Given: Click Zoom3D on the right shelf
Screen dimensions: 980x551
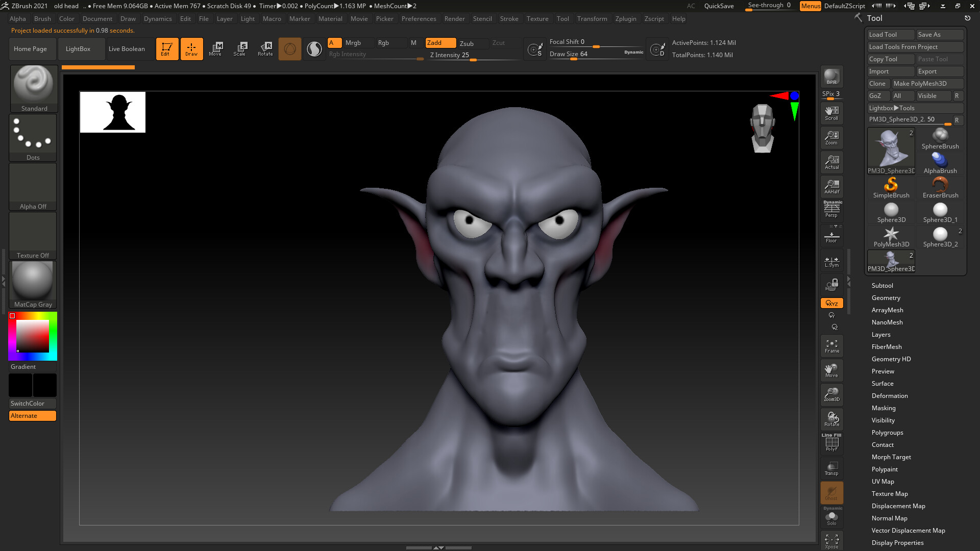Looking at the screenshot, I should pyautogui.click(x=831, y=394).
